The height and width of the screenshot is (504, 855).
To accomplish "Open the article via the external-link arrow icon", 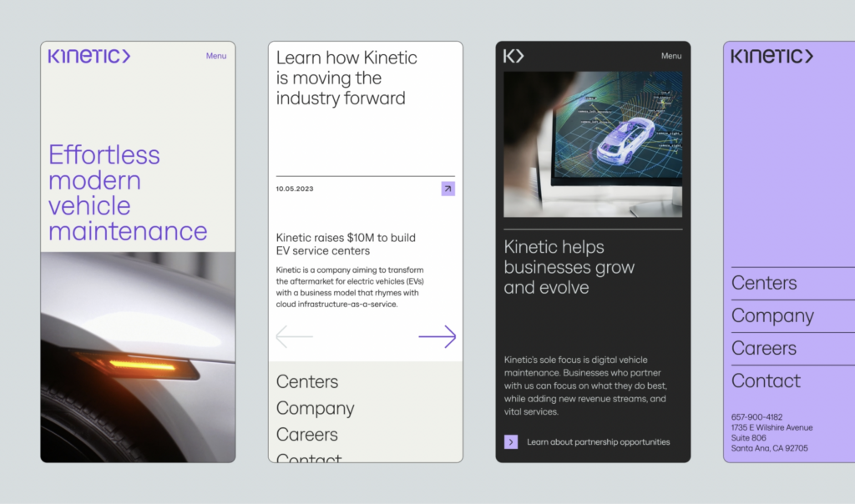I will pyautogui.click(x=448, y=189).
